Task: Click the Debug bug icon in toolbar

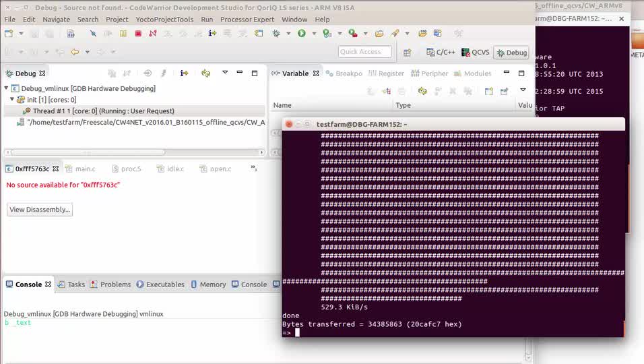Action: [x=276, y=33]
